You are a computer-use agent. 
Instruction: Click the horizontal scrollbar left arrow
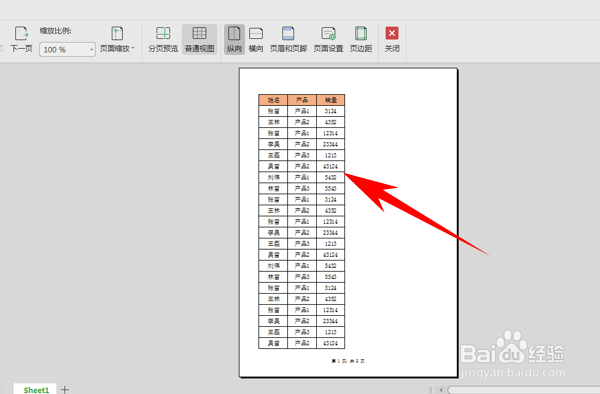pos(441,390)
